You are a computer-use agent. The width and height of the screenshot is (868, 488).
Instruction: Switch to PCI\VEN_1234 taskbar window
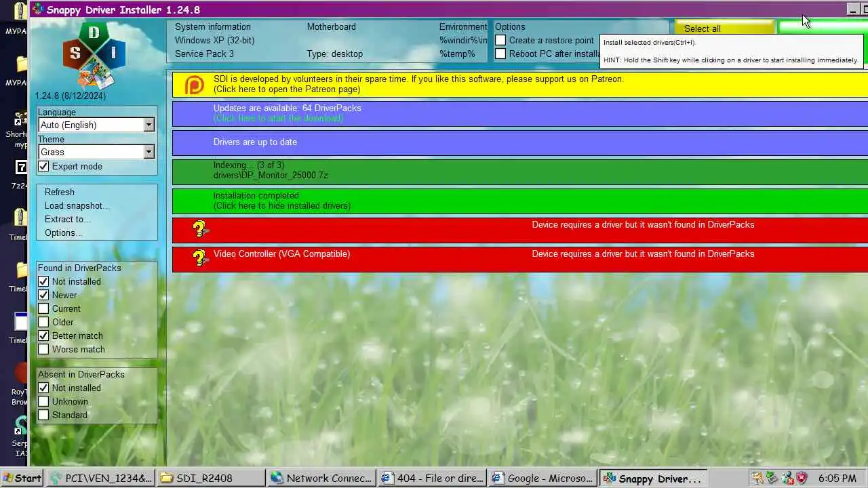[100, 478]
